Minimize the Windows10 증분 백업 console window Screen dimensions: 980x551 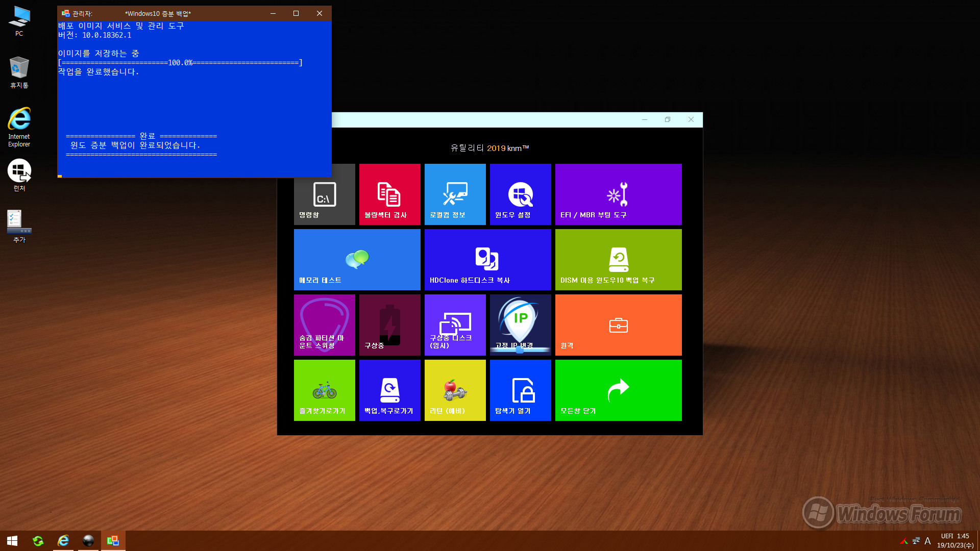click(x=273, y=13)
